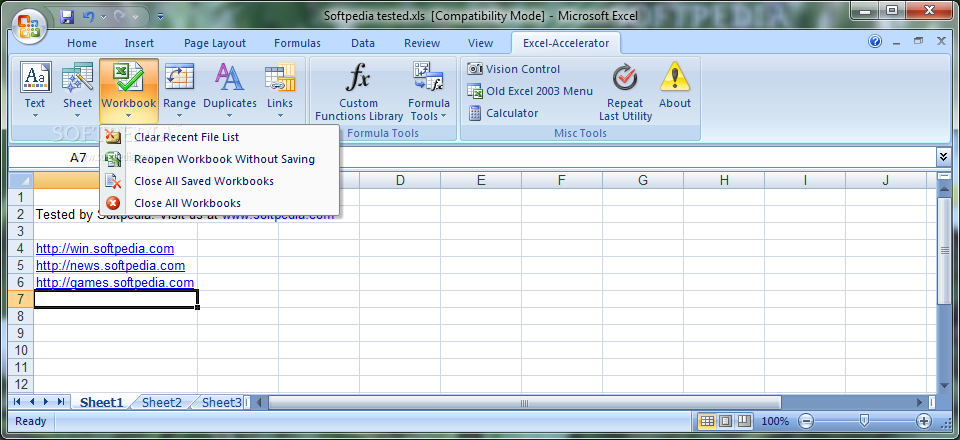Switch to Sheet3 tab

(x=221, y=402)
